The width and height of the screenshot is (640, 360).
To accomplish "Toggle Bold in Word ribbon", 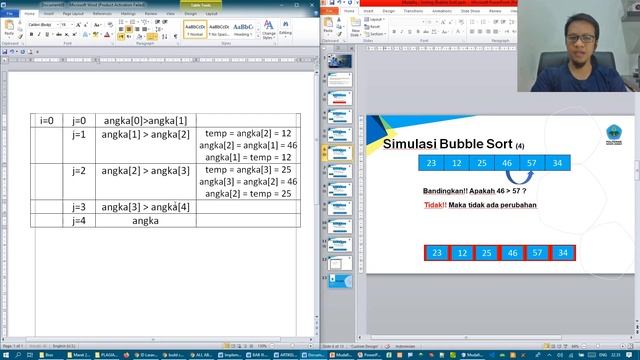I will pyautogui.click(x=31, y=35).
